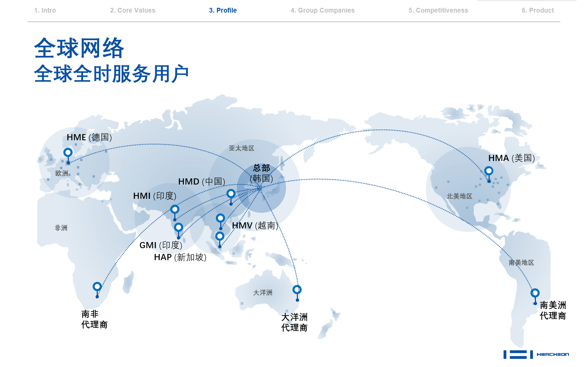Click the Hwacheon logo
The width and height of the screenshot is (588, 367).
pyautogui.click(x=536, y=354)
